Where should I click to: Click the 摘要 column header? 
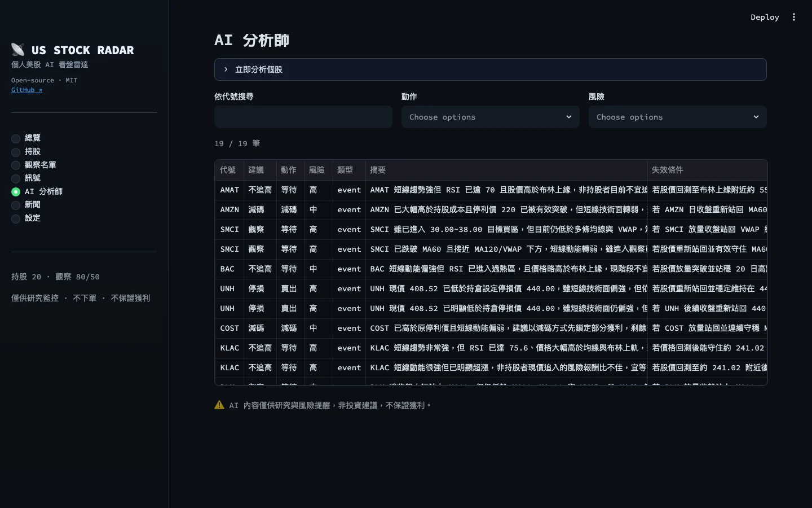(506, 170)
